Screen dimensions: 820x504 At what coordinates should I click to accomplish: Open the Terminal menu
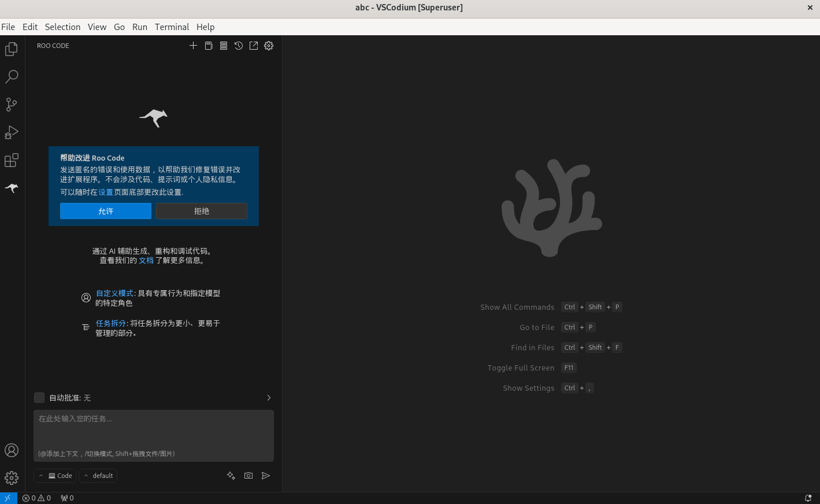click(172, 27)
